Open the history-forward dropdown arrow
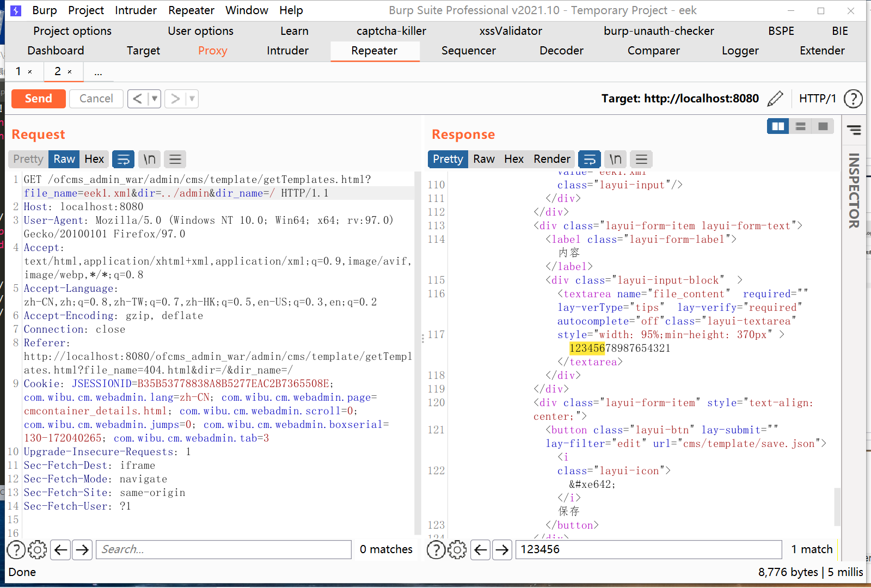The image size is (871, 588). pos(192,99)
